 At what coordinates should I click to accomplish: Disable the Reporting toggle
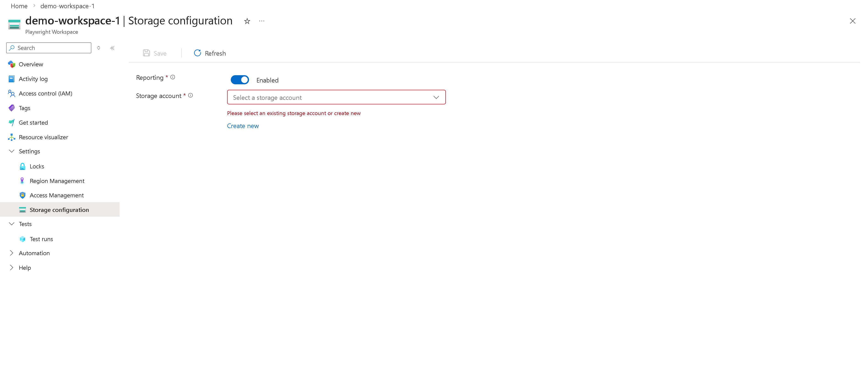pos(240,80)
